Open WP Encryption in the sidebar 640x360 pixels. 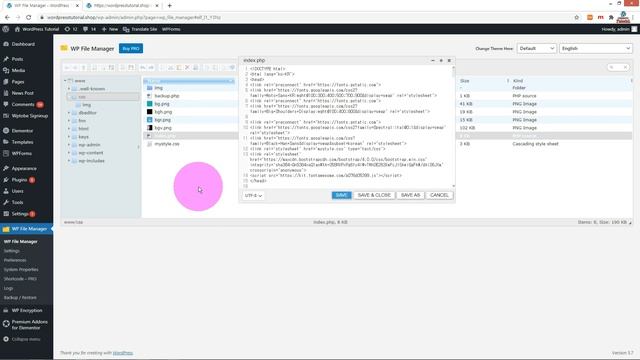click(x=27, y=311)
